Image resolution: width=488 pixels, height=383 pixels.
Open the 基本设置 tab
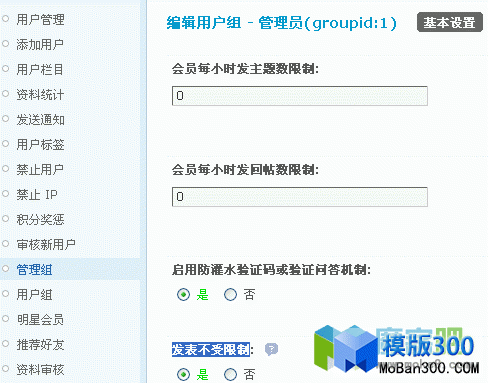tap(450, 22)
